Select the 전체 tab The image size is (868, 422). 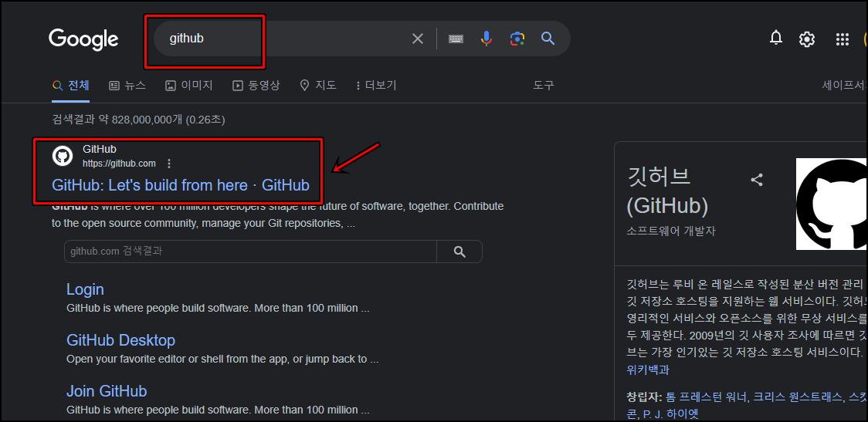point(70,85)
